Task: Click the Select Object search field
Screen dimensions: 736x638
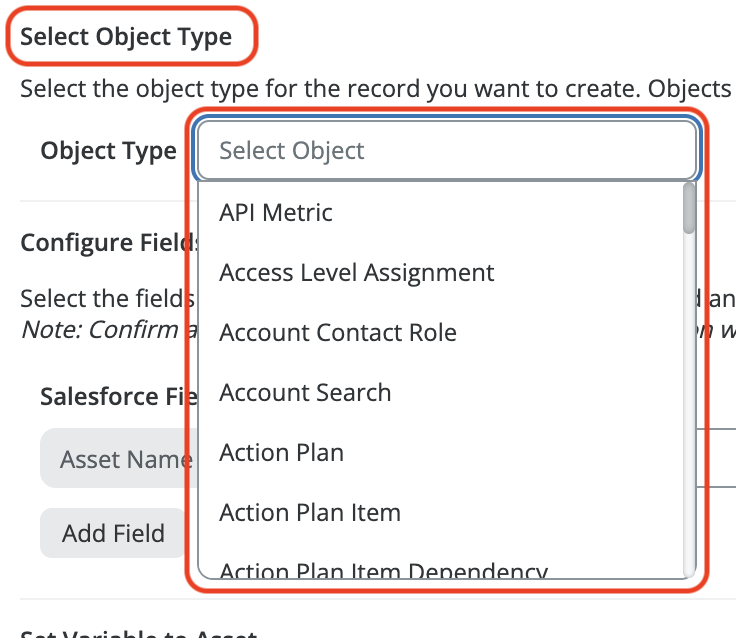Action: click(446, 151)
